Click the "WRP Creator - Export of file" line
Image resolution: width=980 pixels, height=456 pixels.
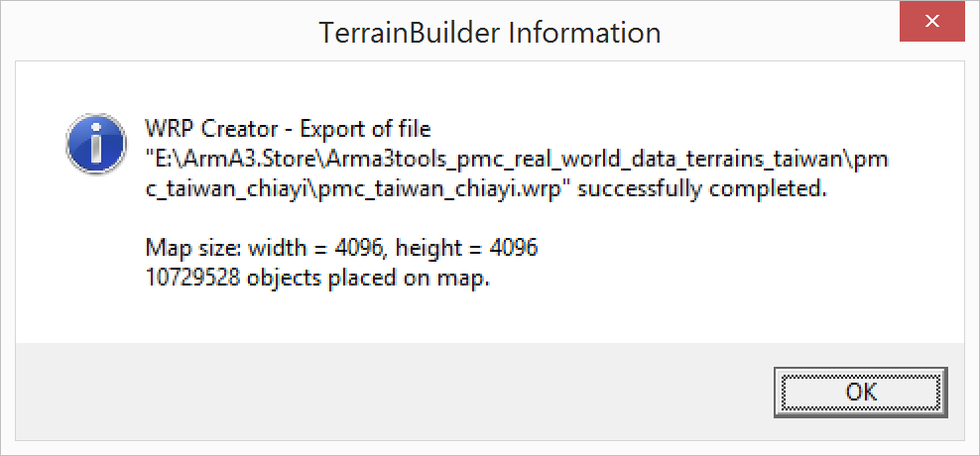click(x=289, y=129)
